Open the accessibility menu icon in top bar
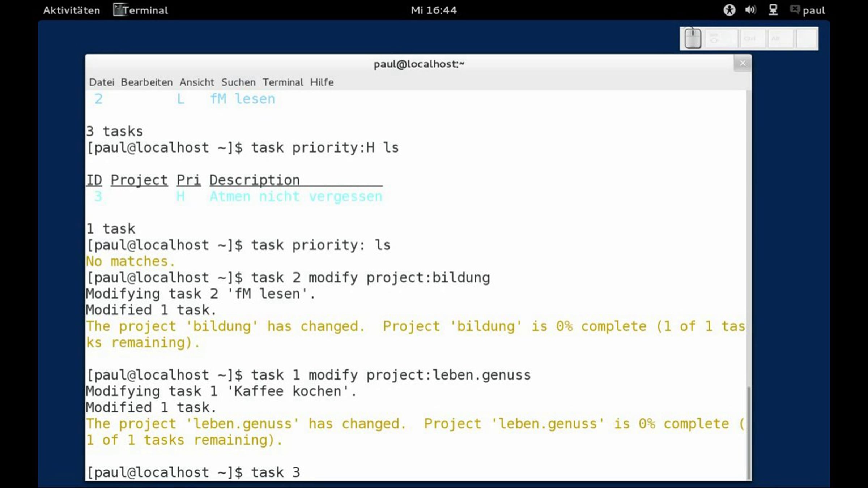 tap(729, 10)
